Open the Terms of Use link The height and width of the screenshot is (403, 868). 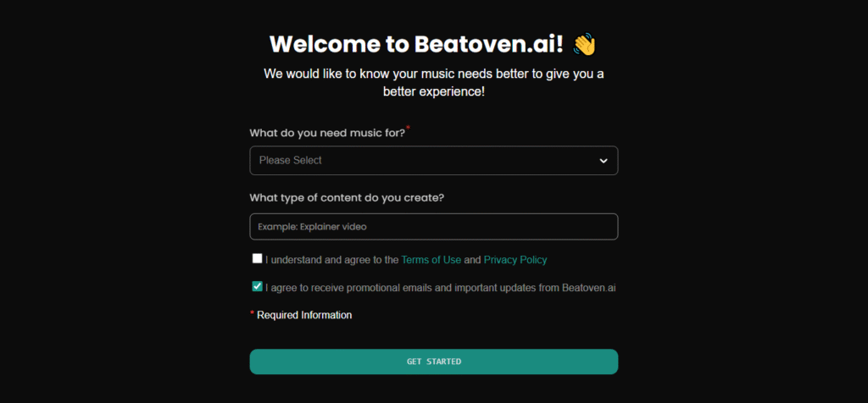[x=431, y=260]
